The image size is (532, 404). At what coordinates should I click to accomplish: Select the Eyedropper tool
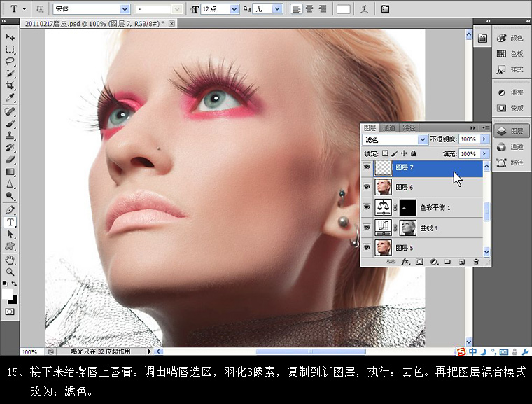pos(10,98)
